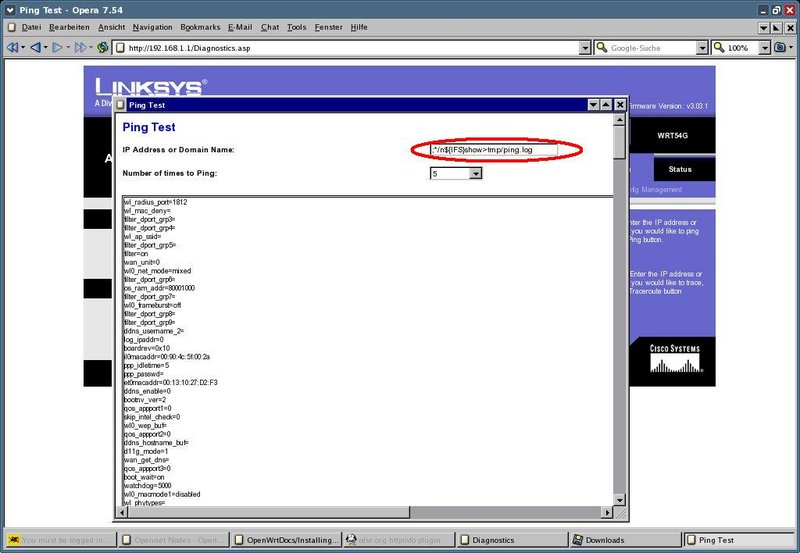
Task: Reload page with the reload icon
Action: tap(103, 47)
